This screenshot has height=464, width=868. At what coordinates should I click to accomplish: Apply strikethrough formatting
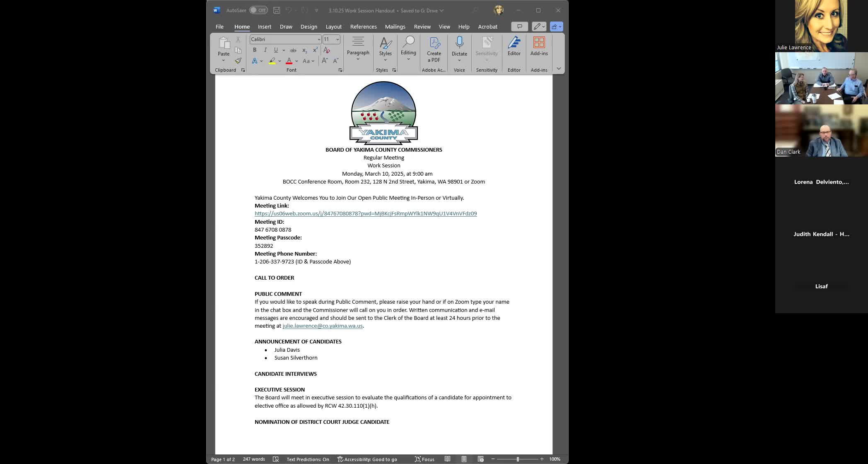[x=293, y=50]
